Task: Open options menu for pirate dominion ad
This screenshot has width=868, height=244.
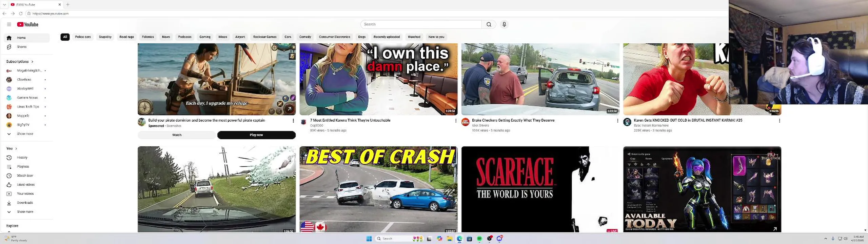Action: pos(293,121)
